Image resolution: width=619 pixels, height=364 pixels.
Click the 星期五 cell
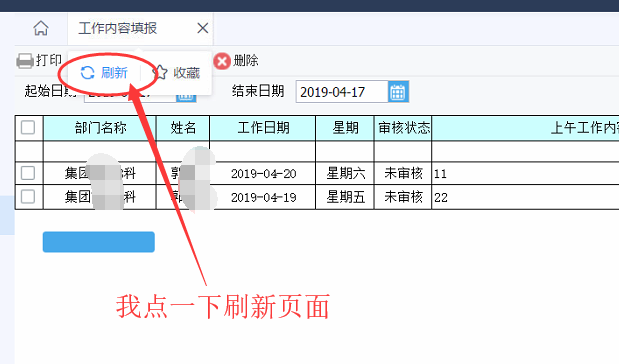345,197
